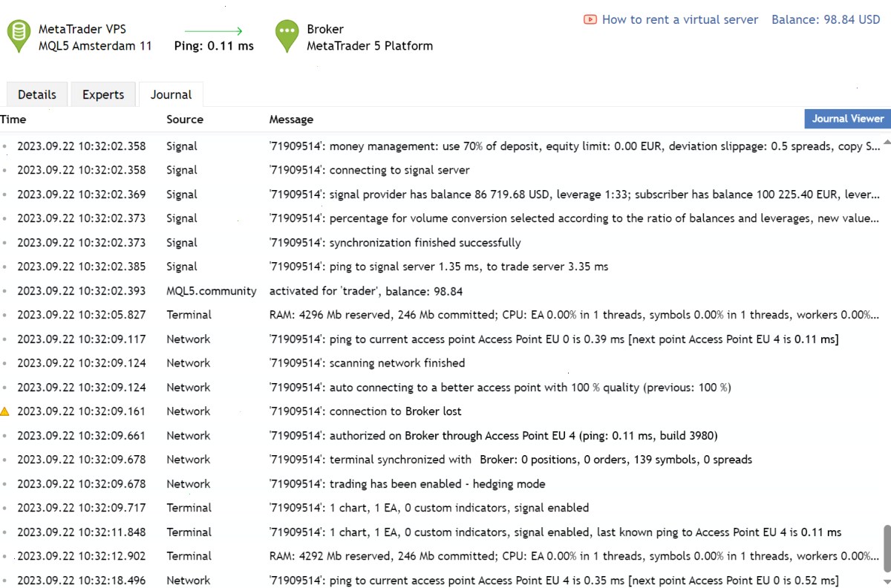Viewport: 891px width, 588px height.
Task: Click the scrollbar down arrow
Action: tap(887, 581)
